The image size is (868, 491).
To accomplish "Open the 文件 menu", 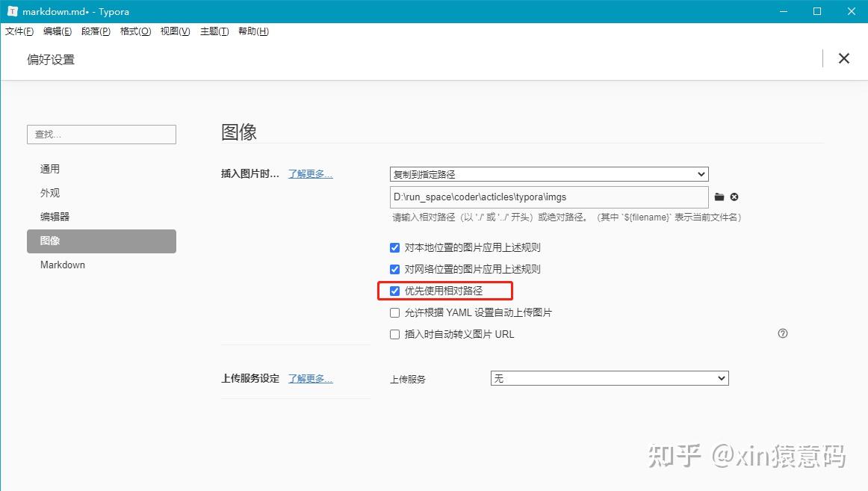I will click(x=19, y=31).
